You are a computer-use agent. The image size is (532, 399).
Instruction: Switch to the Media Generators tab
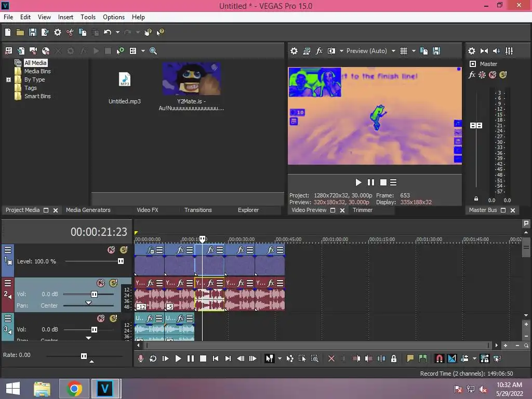coord(88,210)
